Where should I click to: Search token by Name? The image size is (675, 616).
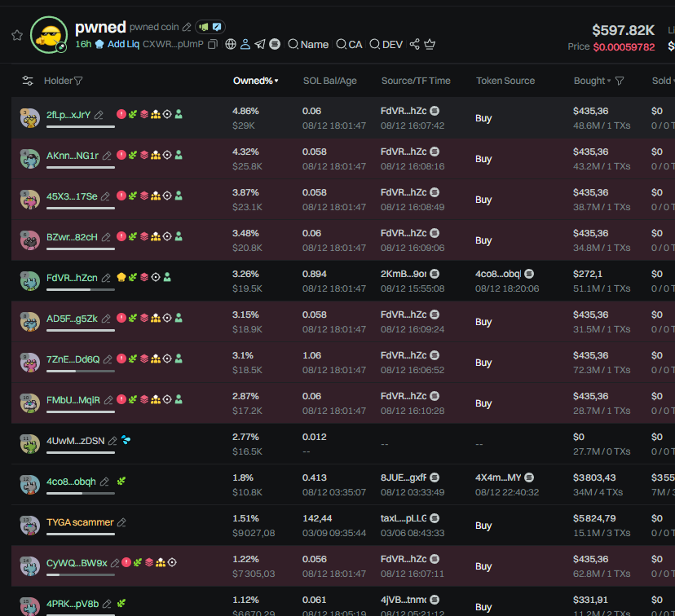tap(308, 44)
